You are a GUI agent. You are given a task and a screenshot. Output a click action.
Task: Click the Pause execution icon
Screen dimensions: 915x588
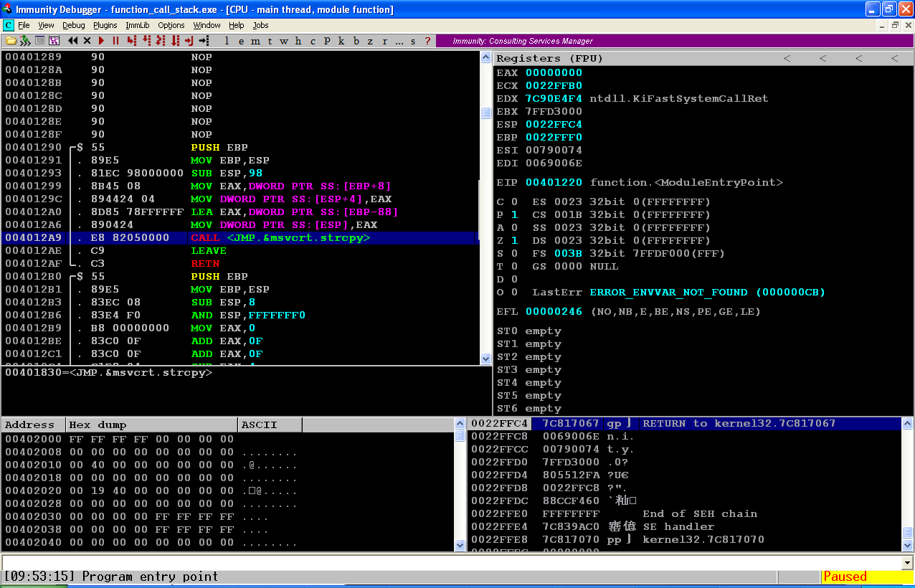coord(115,41)
